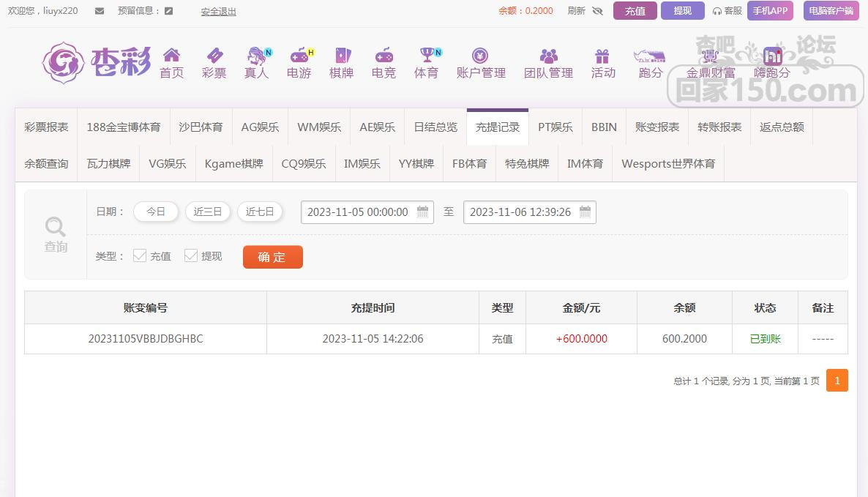Viewport: 868px width, 497px height.
Task: Click the 活动 gift icon
Action: tap(602, 56)
